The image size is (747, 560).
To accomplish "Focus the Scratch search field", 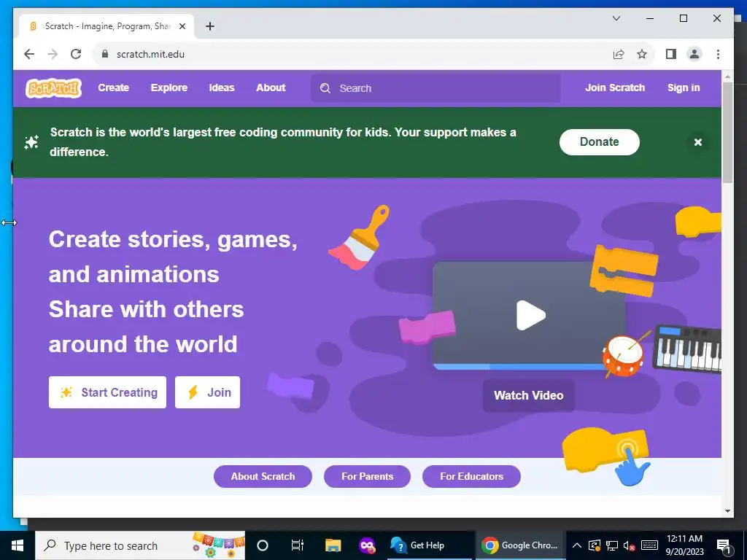I will click(436, 88).
